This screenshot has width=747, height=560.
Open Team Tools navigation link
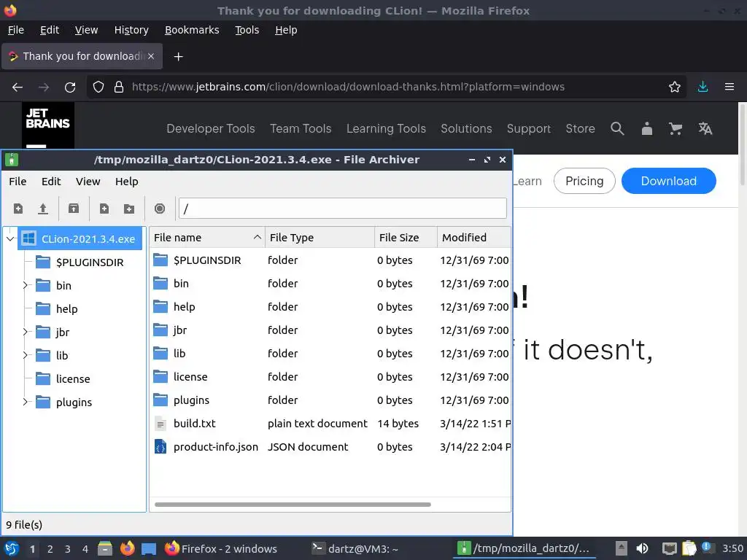[301, 128]
